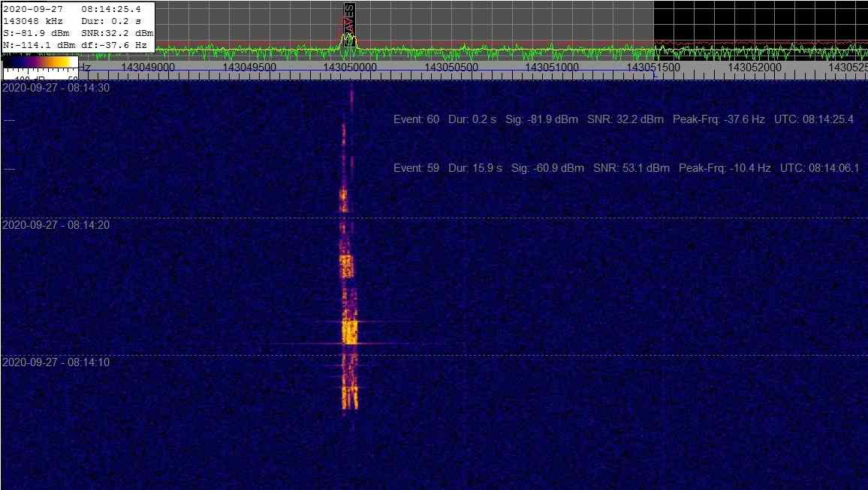
Task: Click '143048 kHz' in the info box
Action: point(33,21)
